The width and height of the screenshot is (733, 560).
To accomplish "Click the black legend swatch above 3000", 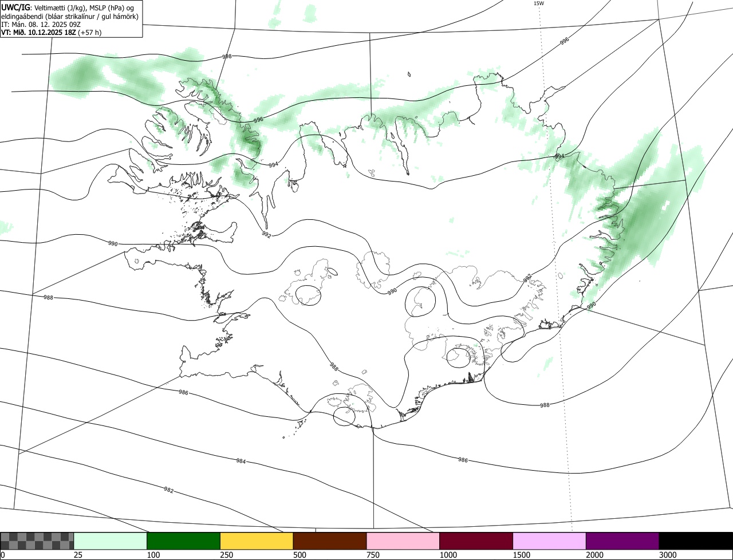I will (x=696, y=541).
